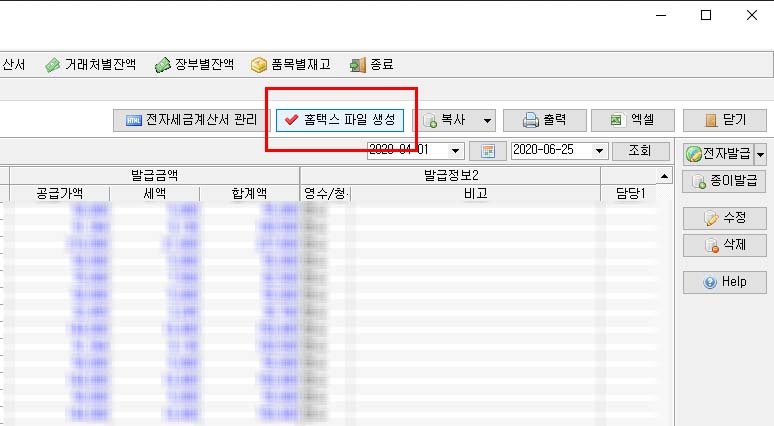The image size is (774, 426).
Task: Open 품목별재고 inventory view
Action: (x=291, y=64)
